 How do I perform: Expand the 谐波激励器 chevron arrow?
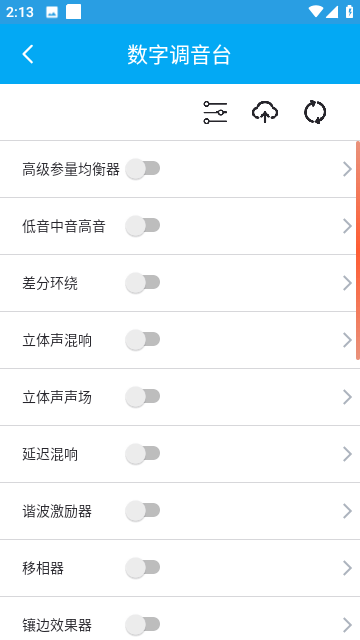[347, 511]
